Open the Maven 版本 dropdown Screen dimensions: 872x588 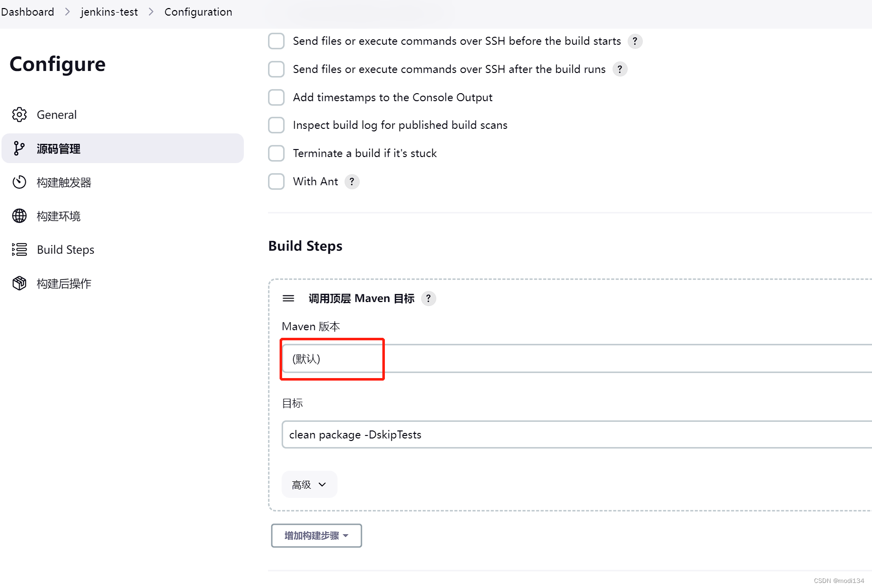point(332,359)
